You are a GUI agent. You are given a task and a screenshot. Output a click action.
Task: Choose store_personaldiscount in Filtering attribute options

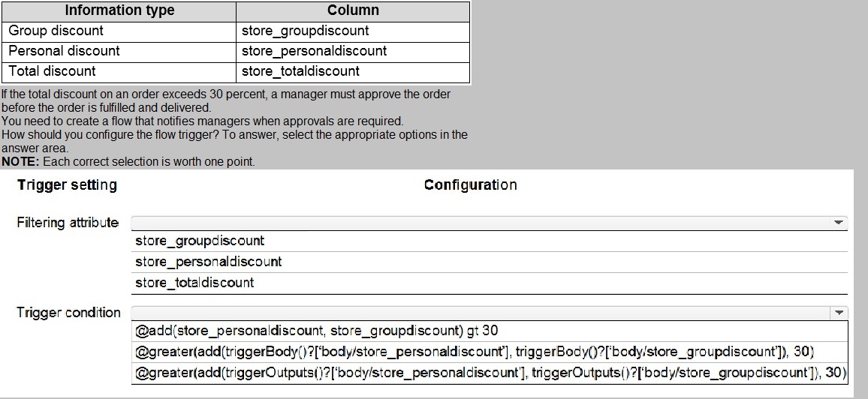coord(209,262)
